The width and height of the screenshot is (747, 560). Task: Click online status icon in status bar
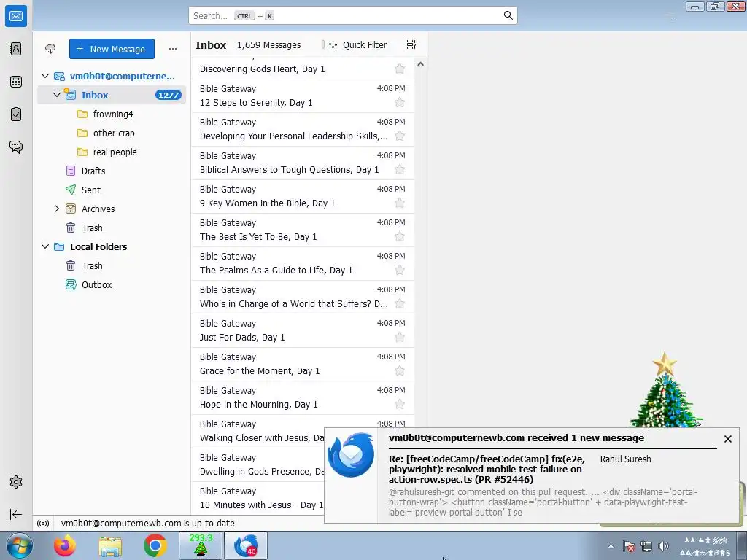tap(43, 524)
